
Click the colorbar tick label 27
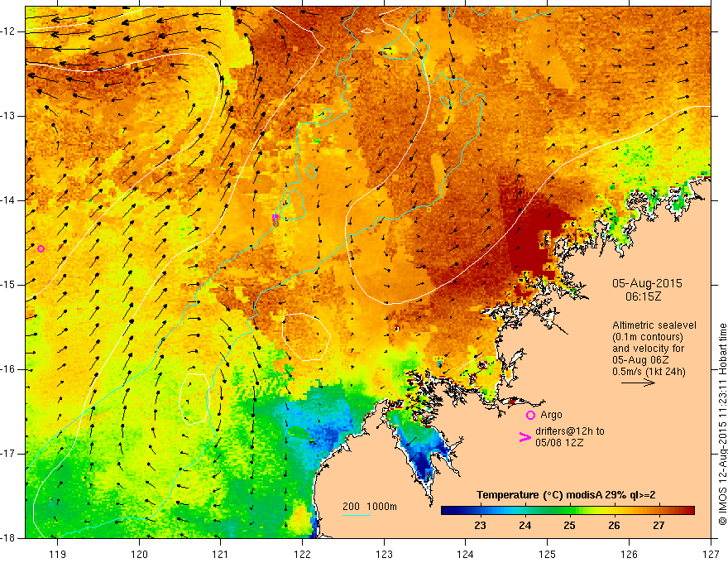click(x=659, y=526)
